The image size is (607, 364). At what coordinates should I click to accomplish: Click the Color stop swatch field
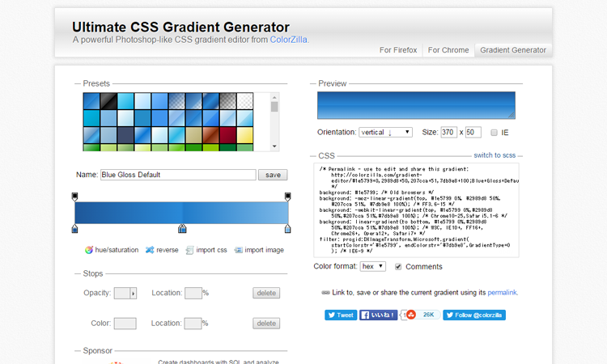coord(125,324)
